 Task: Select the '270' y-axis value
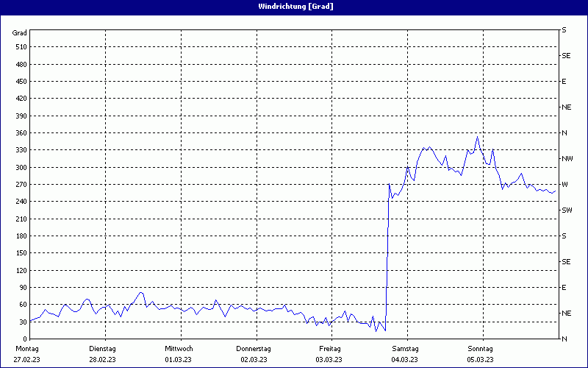[x=21, y=185]
